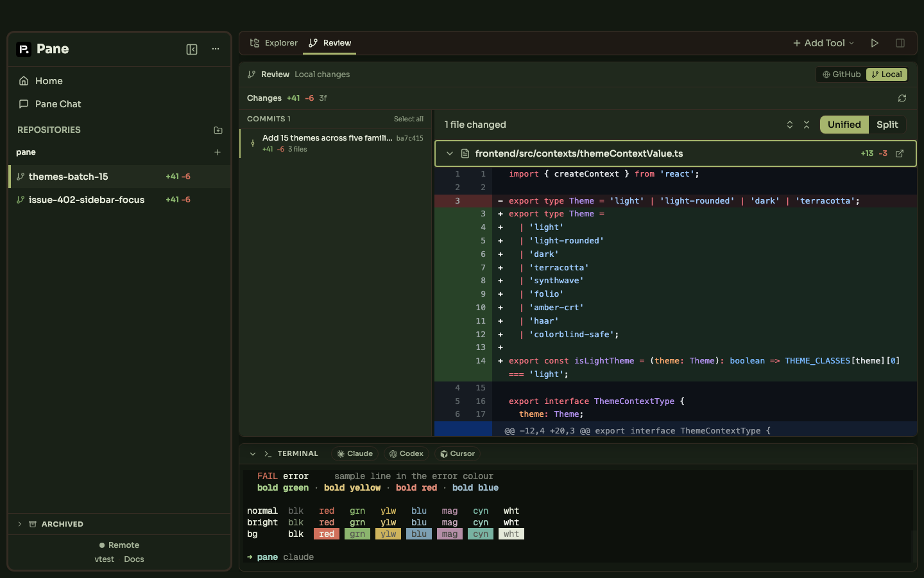Toggle the right side panel icon

[900, 43]
